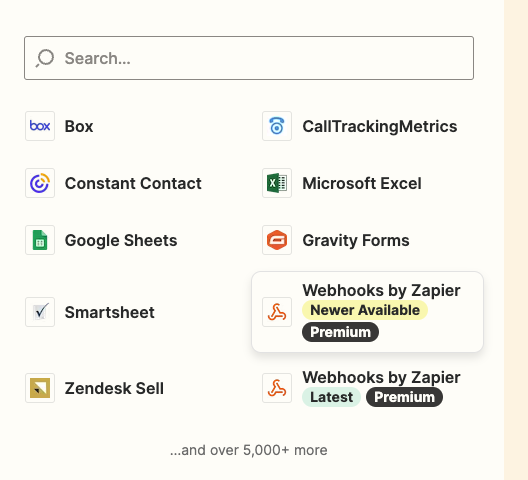The height and width of the screenshot is (480, 528).
Task: Focus the Search apps input field
Action: tap(249, 58)
